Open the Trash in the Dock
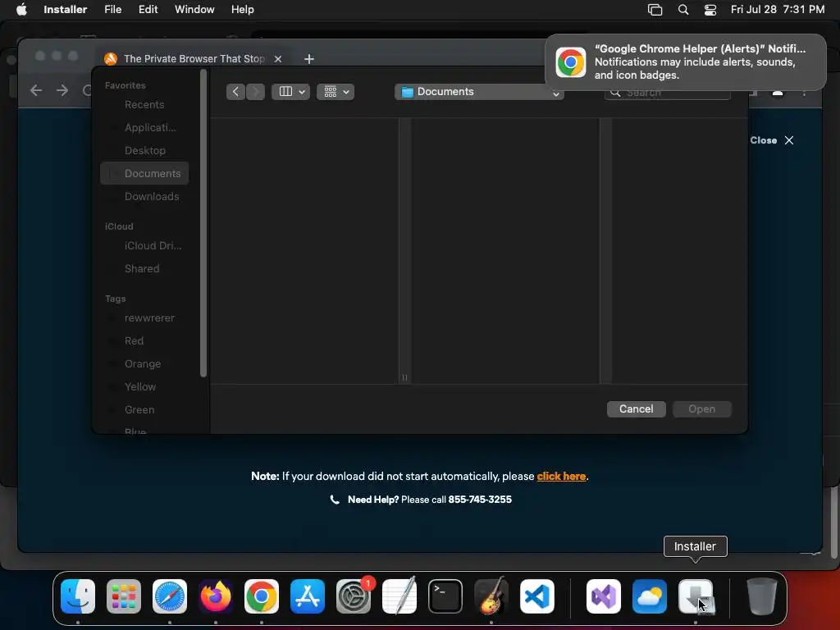This screenshot has width=840, height=630. tap(761, 596)
